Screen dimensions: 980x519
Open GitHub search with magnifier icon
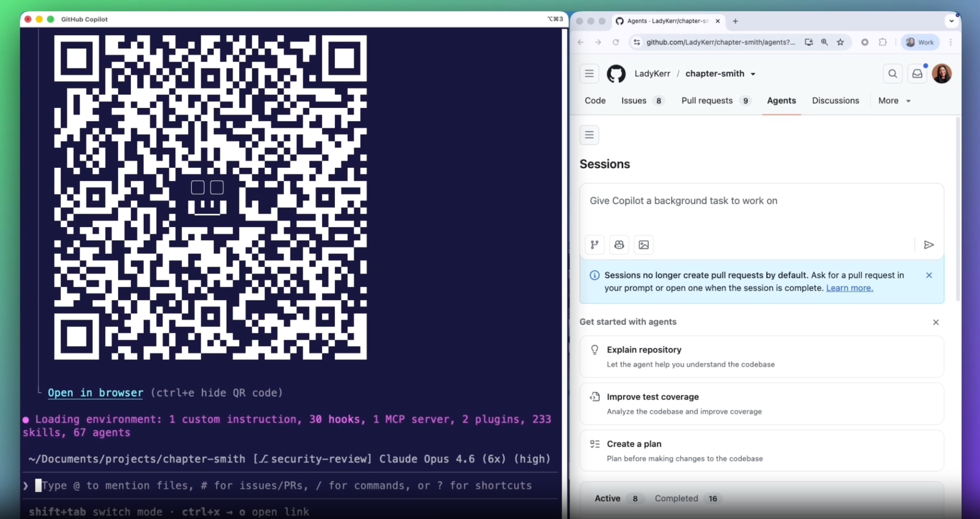pyautogui.click(x=893, y=74)
